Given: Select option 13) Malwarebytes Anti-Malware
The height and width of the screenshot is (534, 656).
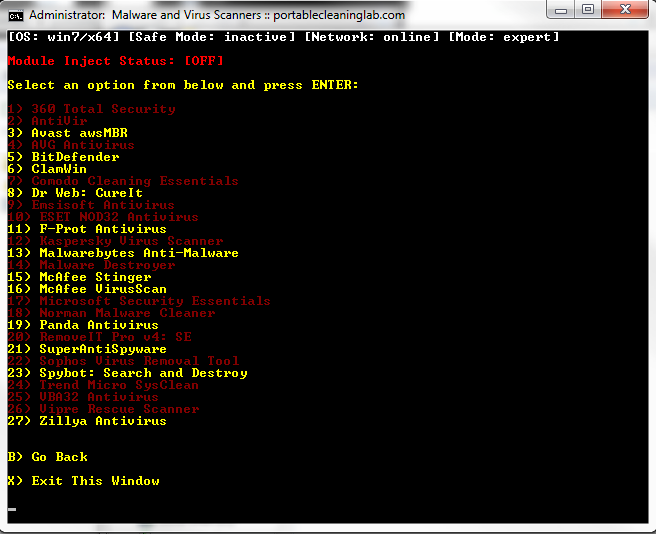Looking at the screenshot, I should pos(123,253).
